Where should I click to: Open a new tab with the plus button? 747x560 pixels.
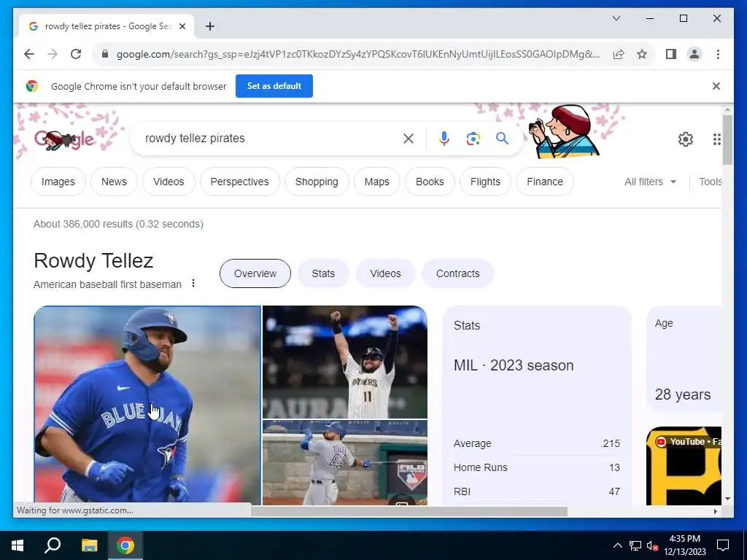(210, 26)
